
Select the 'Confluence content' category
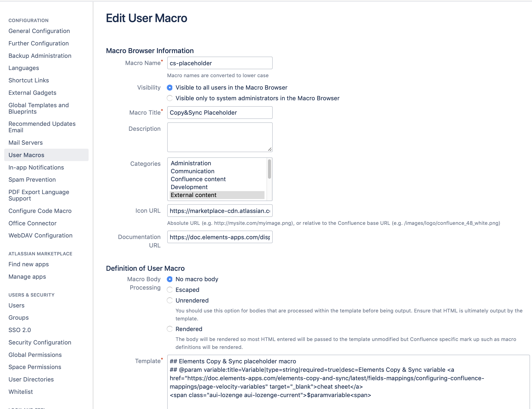(x=198, y=179)
